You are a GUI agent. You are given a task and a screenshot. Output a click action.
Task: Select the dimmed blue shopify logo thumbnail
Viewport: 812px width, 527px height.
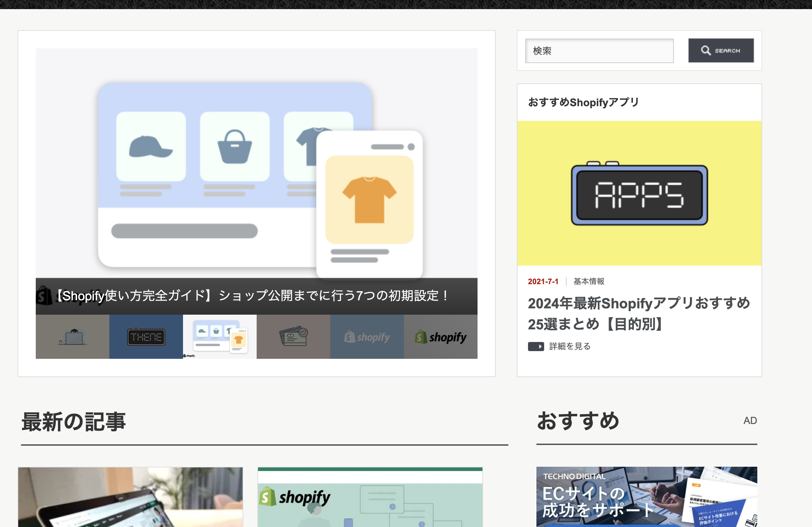(367, 337)
